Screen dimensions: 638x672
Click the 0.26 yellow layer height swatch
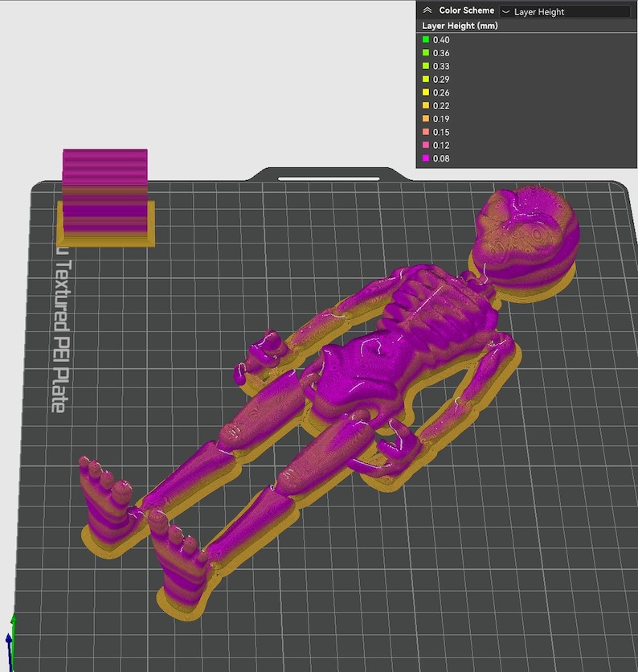[426, 92]
